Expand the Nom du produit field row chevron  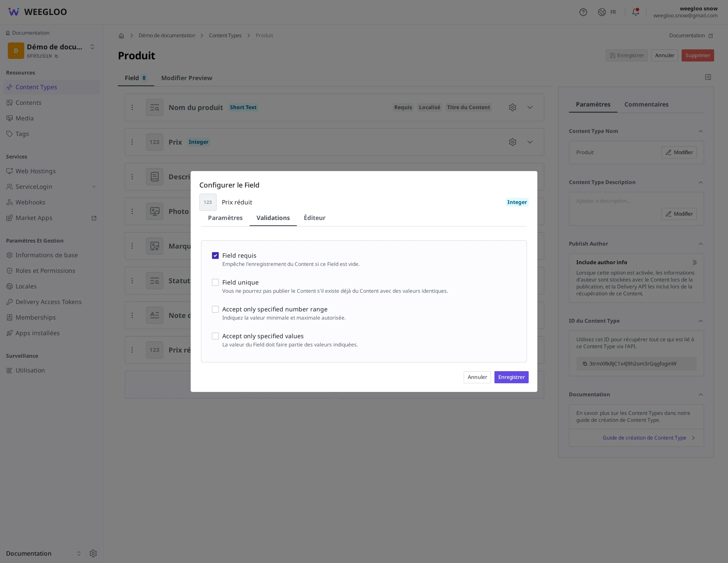click(530, 107)
